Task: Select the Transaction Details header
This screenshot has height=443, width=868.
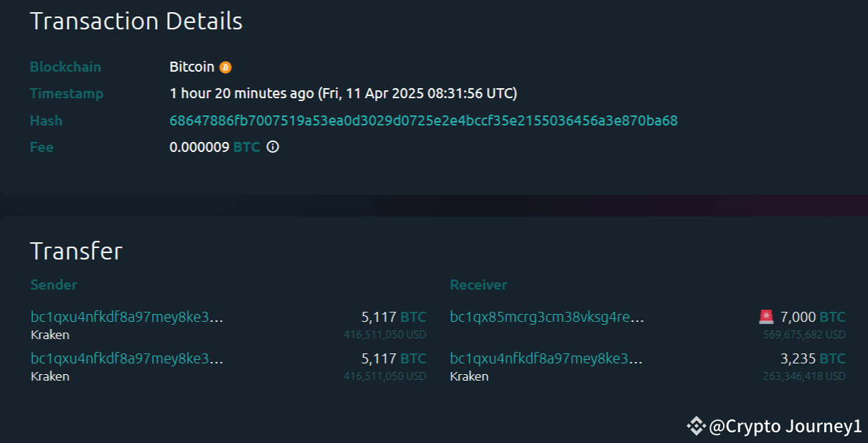Action: [136, 21]
